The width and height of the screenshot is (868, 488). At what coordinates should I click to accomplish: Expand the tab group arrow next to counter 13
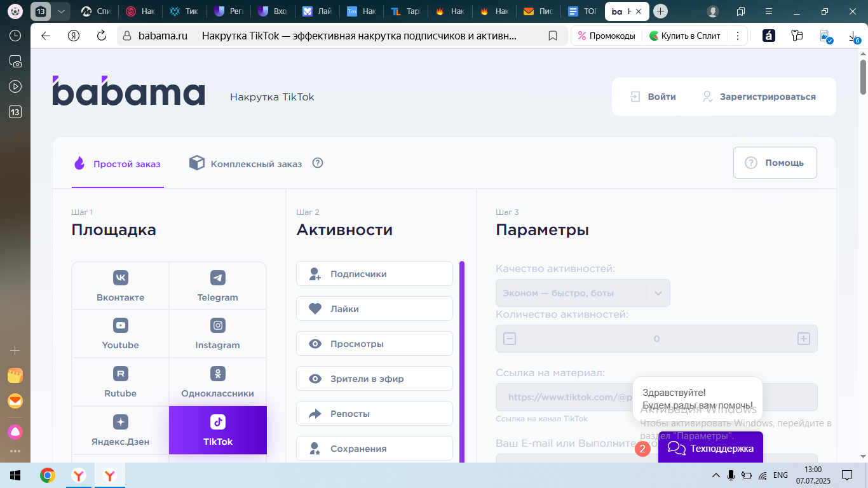click(x=61, y=11)
